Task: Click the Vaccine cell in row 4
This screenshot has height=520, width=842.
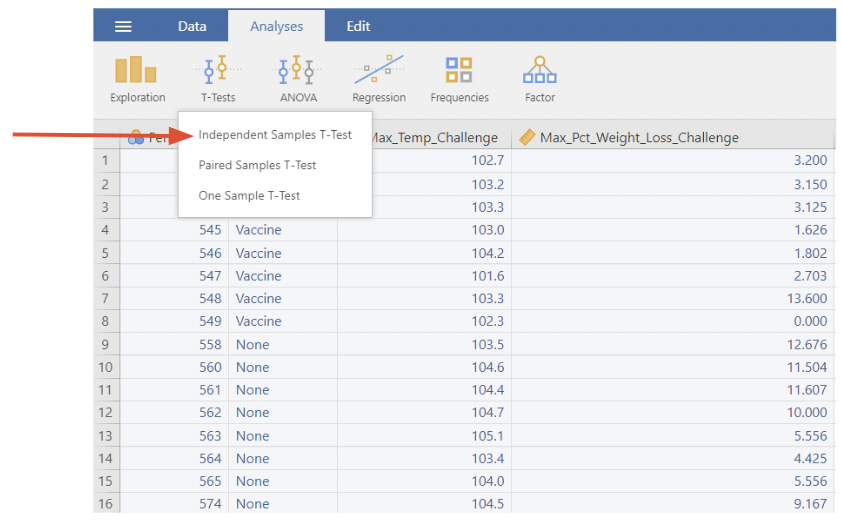Action: click(x=258, y=230)
